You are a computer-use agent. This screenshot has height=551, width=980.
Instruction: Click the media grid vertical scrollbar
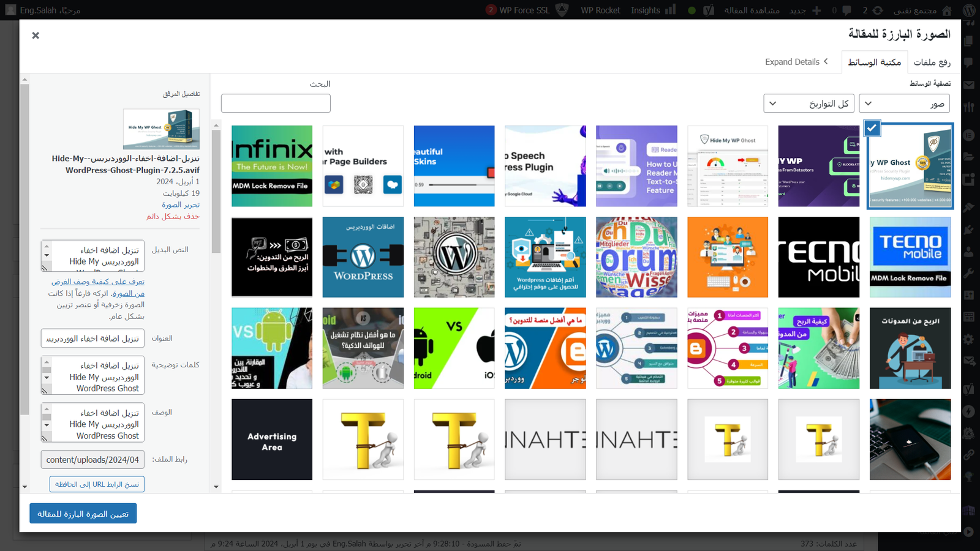tap(216, 306)
